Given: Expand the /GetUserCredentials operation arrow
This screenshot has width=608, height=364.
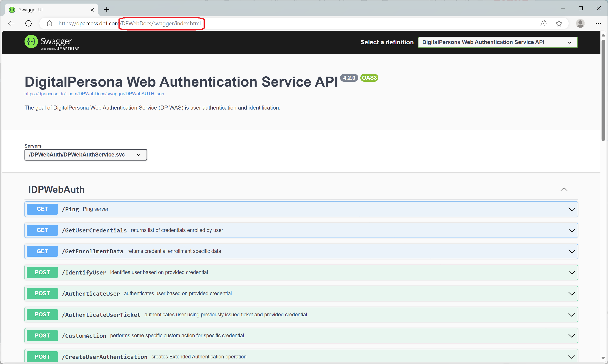Looking at the screenshot, I should (x=572, y=230).
